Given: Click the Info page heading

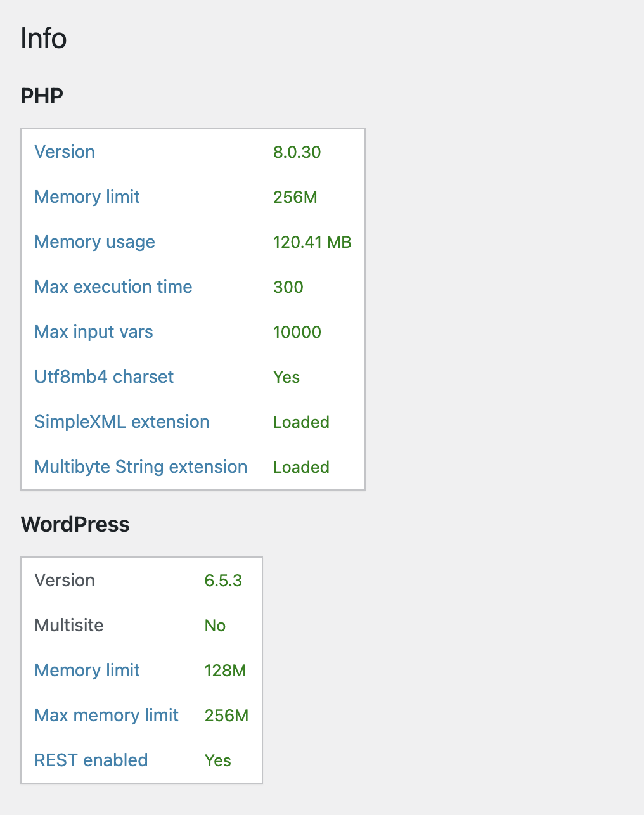Looking at the screenshot, I should point(44,38).
